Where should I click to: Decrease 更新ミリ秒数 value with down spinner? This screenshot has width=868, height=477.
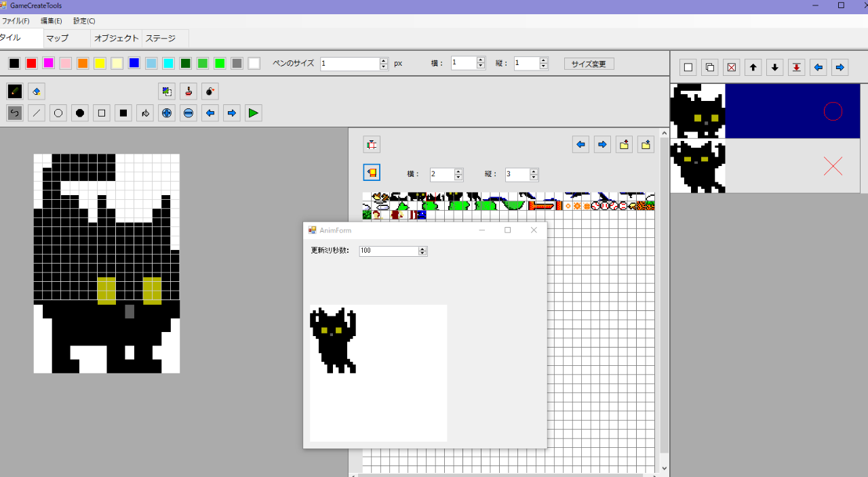(422, 253)
